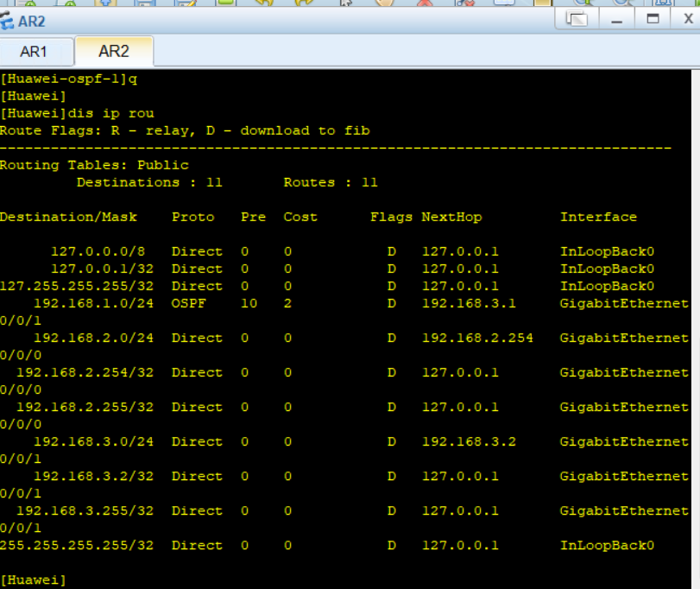Image resolution: width=700 pixels, height=589 pixels.
Task: Click the 'OSPF' protocol entry
Action: [188, 303]
